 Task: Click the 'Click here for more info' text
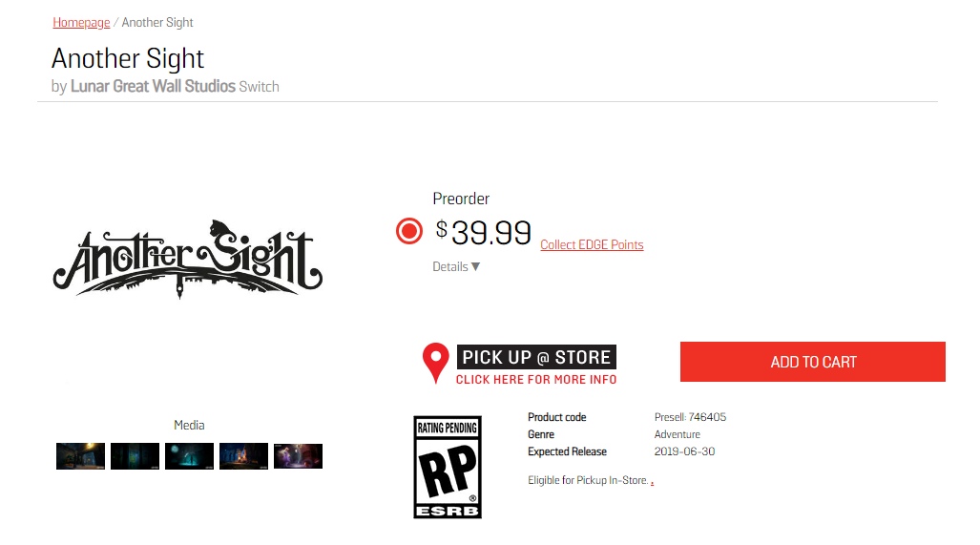pos(536,380)
